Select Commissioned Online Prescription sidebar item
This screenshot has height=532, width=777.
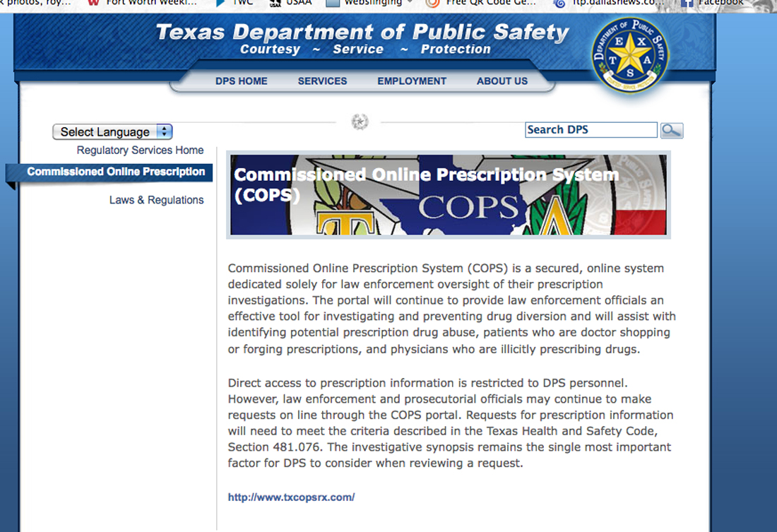point(116,172)
